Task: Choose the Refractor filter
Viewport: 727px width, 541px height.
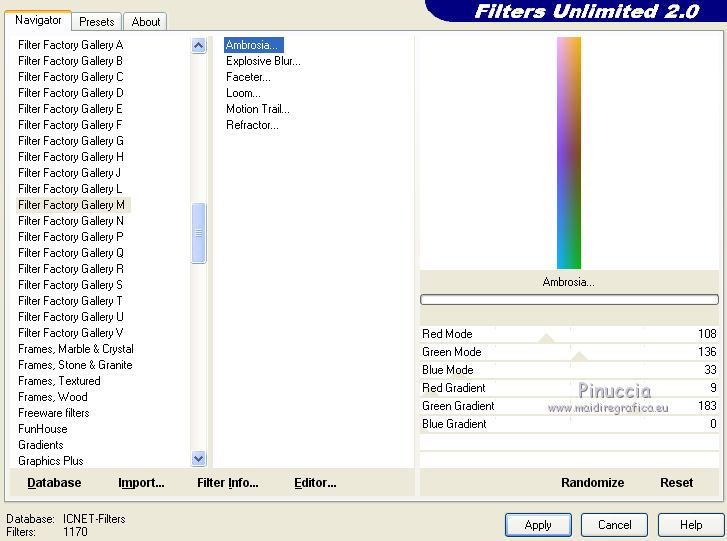Action: (x=252, y=125)
